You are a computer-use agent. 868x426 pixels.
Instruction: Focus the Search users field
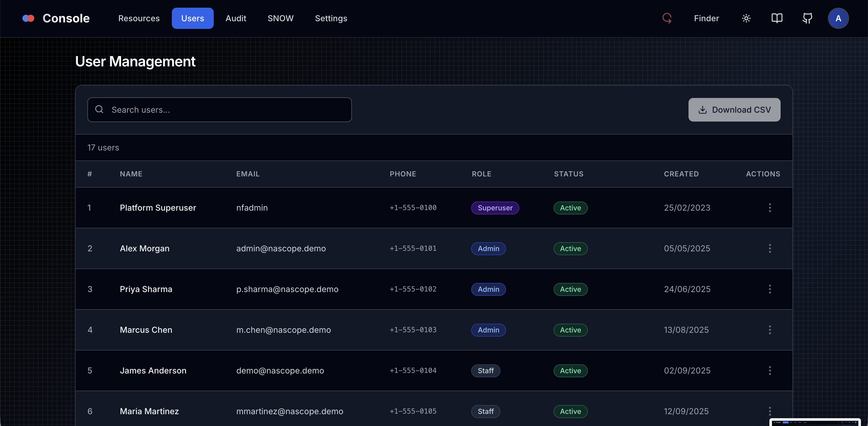point(219,110)
